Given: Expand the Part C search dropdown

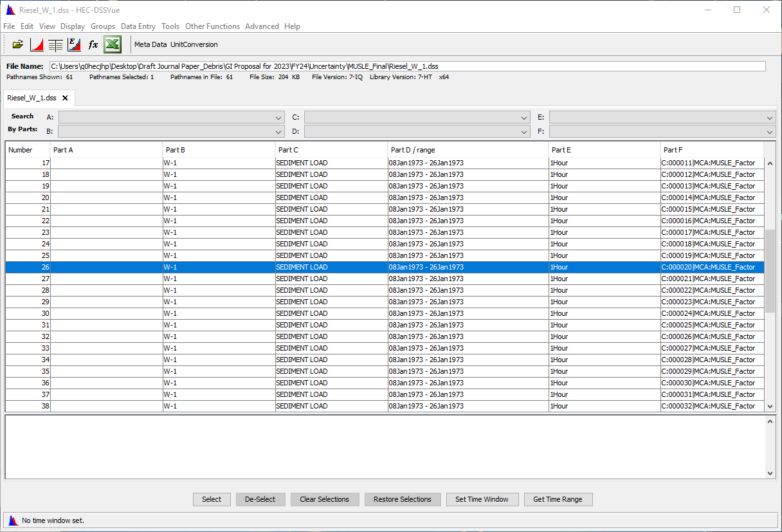Looking at the screenshot, I should (525, 118).
